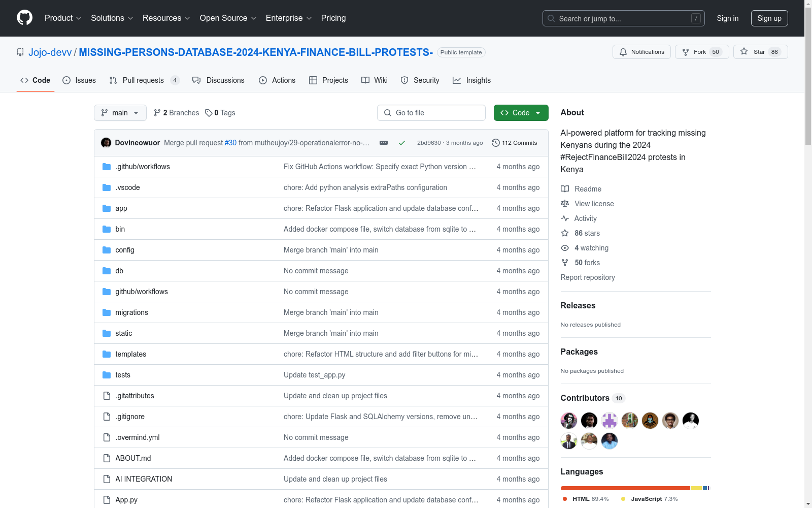This screenshot has height=508, width=812.
Task: Click the watching eye icon
Action: (565, 248)
